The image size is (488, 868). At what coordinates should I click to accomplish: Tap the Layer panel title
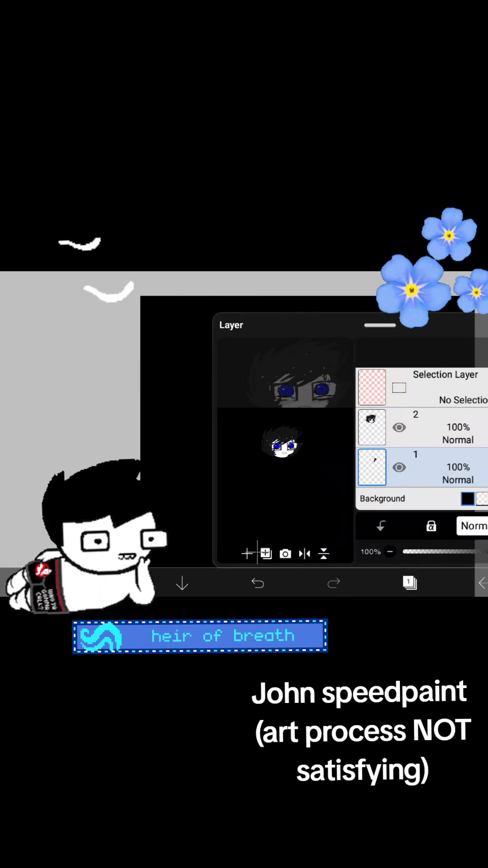click(231, 325)
